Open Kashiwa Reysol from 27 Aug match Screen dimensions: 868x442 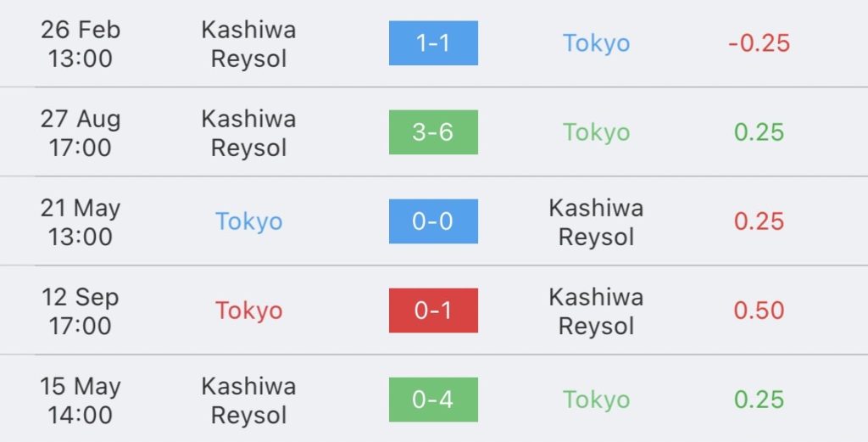coord(248,133)
